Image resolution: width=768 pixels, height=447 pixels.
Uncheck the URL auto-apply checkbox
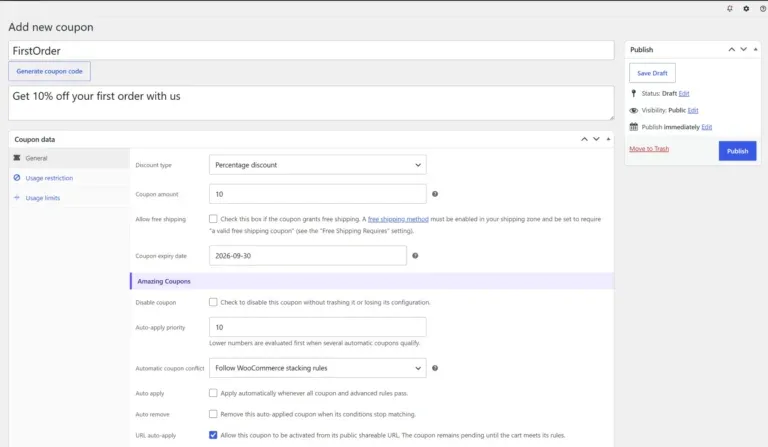pyautogui.click(x=213, y=435)
